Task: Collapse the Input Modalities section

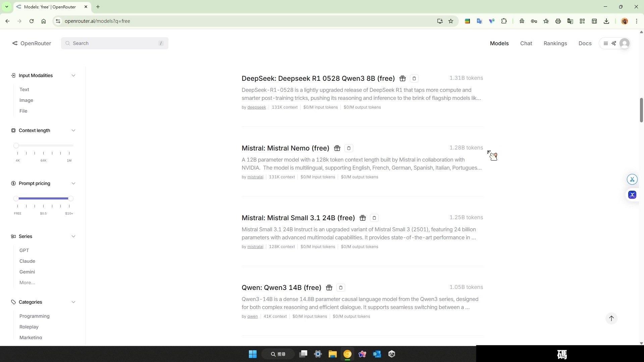Action: tap(73, 75)
